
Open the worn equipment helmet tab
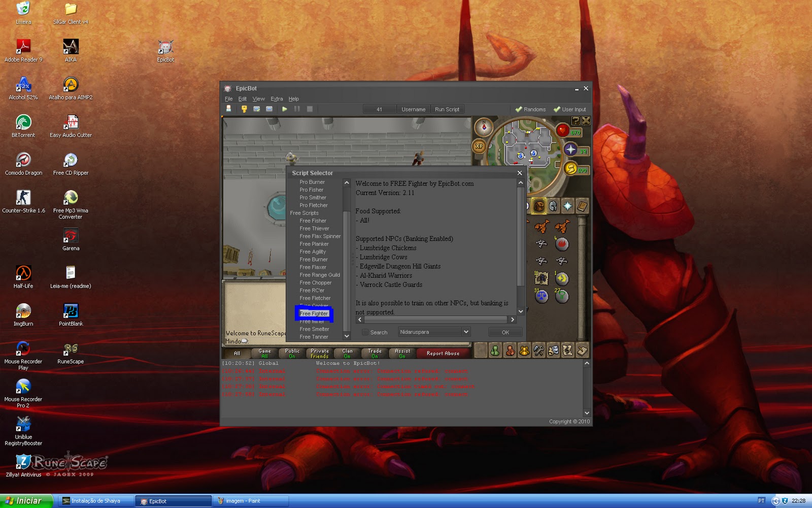553,206
